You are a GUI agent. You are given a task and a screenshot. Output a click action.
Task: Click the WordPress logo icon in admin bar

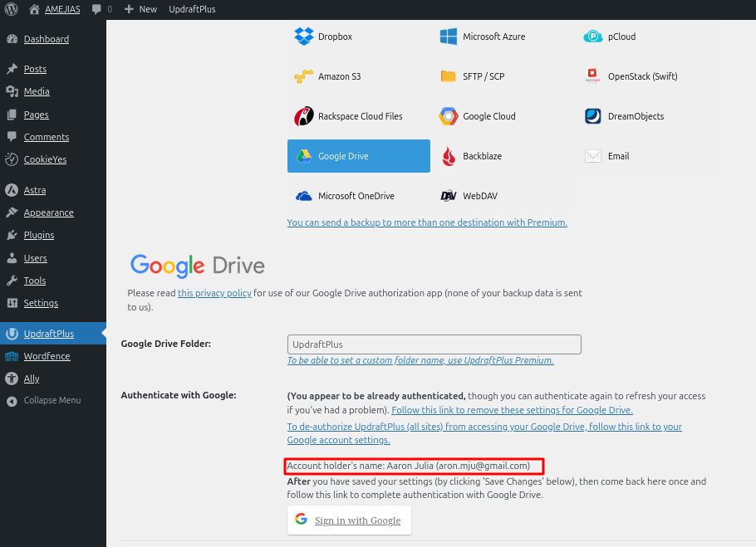coord(12,9)
